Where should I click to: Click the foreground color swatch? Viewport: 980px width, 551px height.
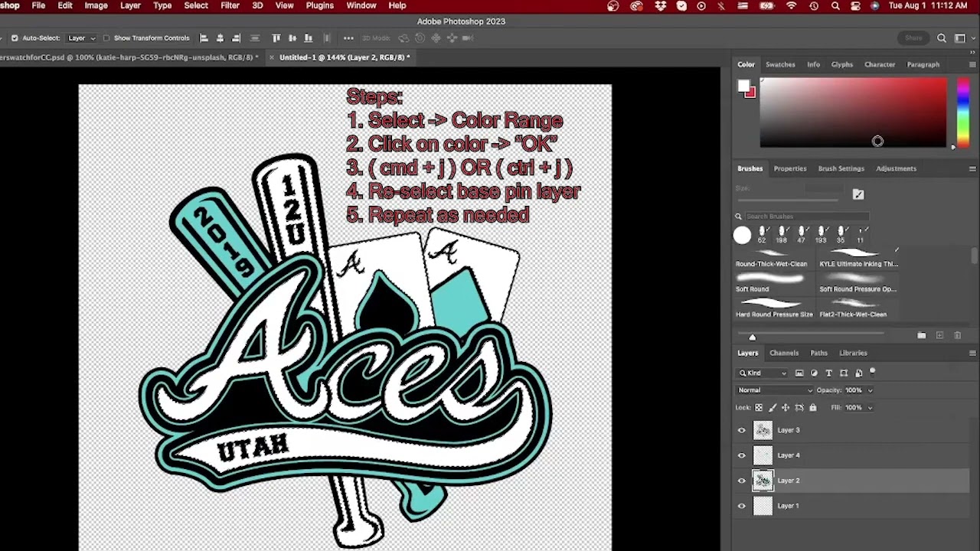pyautogui.click(x=743, y=86)
